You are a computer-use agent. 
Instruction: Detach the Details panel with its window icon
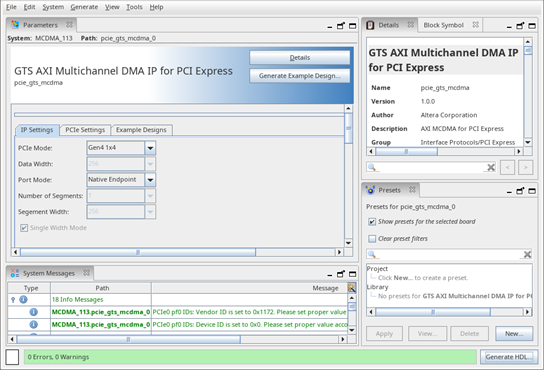(x=520, y=26)
